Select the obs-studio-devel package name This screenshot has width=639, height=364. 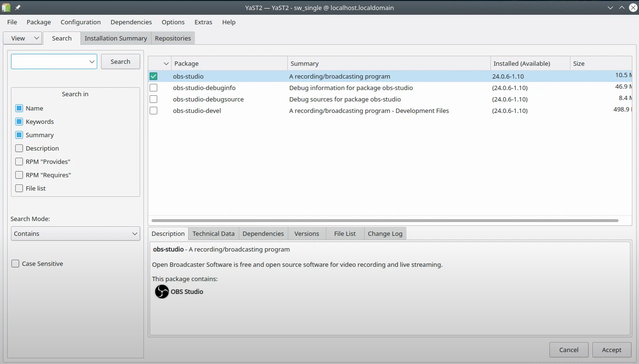pyautogui.click(x=197, y=111)
